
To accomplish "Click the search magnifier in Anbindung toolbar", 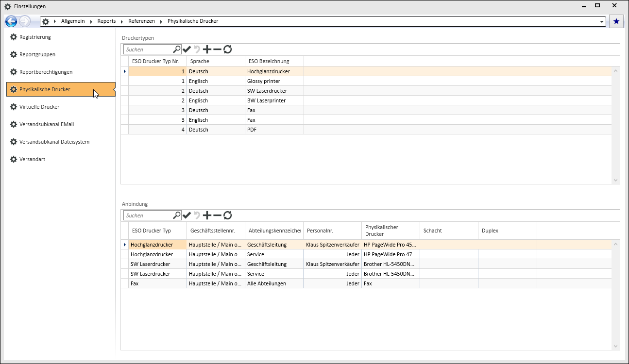I will point(177,215).
